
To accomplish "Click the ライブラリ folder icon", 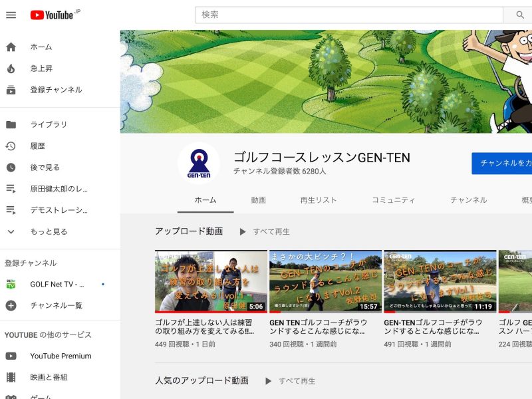I will [11, 124].
